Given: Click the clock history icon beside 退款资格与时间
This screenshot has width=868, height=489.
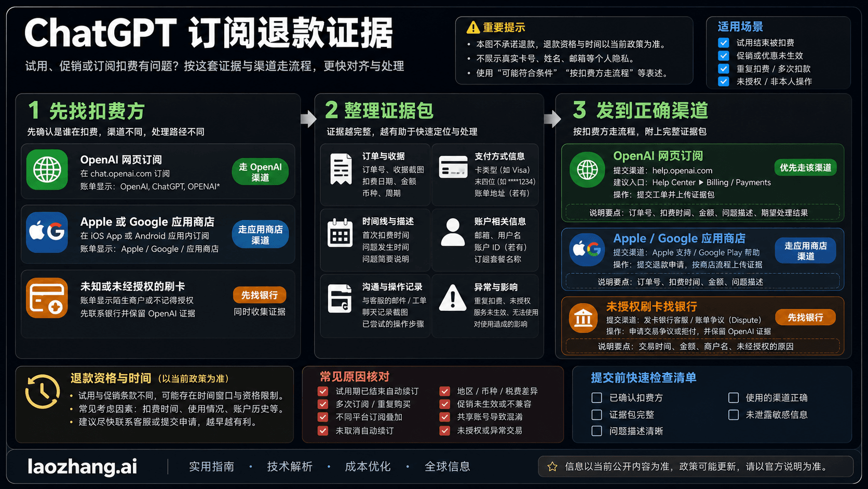Looking at the screenshot, I should pos(43,391).
